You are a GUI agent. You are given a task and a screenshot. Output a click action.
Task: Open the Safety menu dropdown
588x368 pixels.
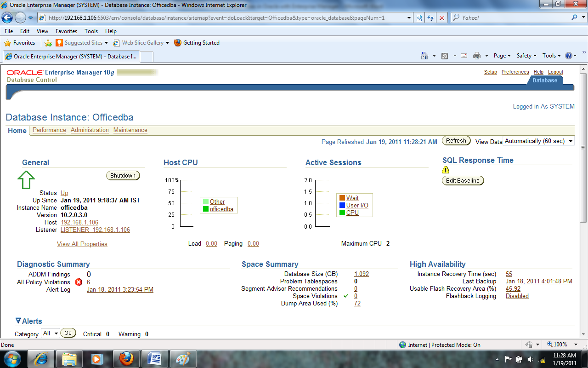pyautogui.click(x=526, y=56)
